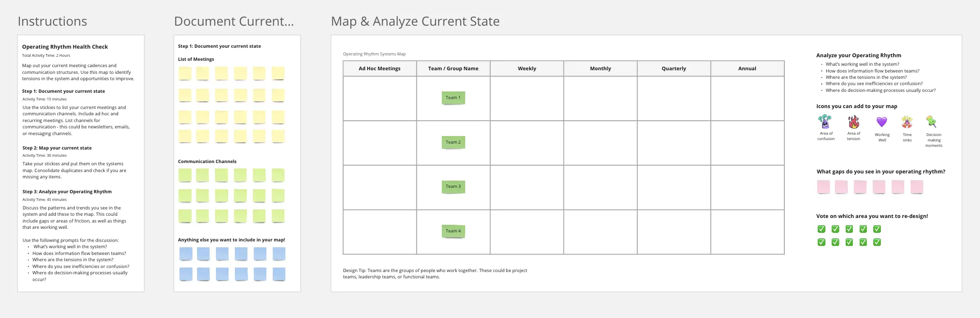Select the Area of tension fire icon
The height and width of the screenshot is (318, 980).
[x=853, y=122]
